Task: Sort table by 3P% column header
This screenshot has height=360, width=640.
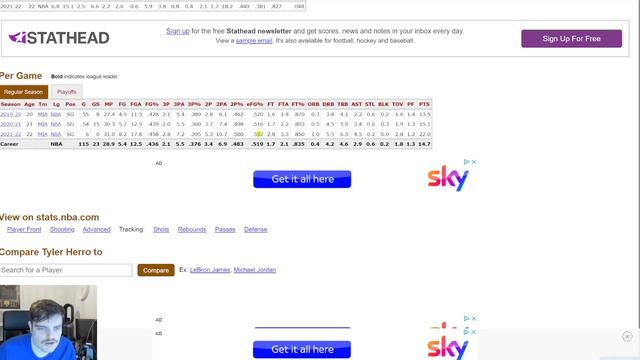Action: click(194, 104)
